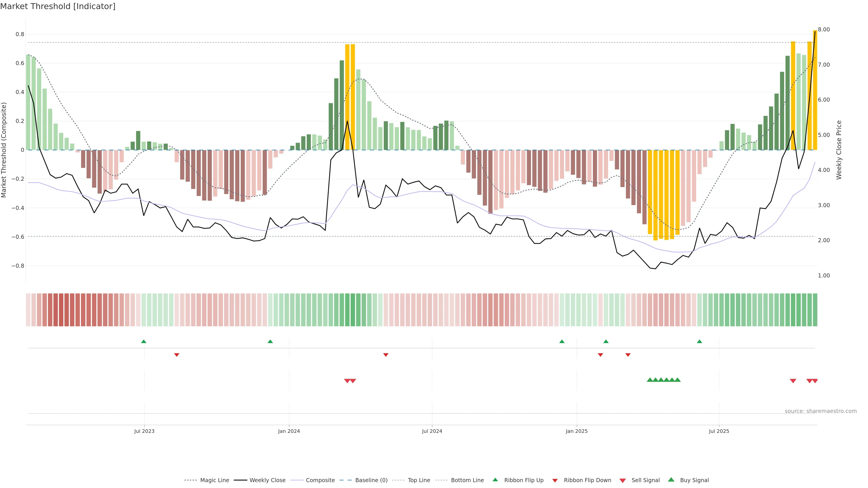Click the sharemaestro.com source text
This screenshot has height=488, width=868.
pos(821,411)
